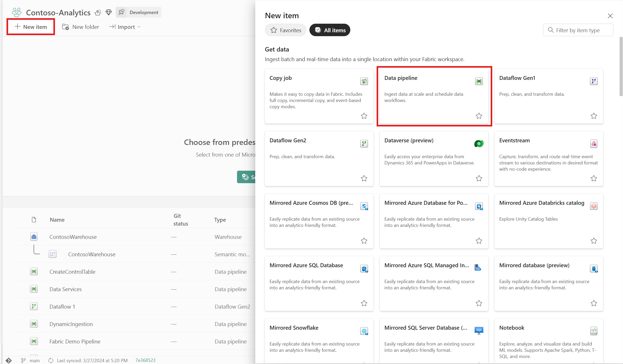Open the DynamicIngestion pipeline

click(x=71, y=324)
